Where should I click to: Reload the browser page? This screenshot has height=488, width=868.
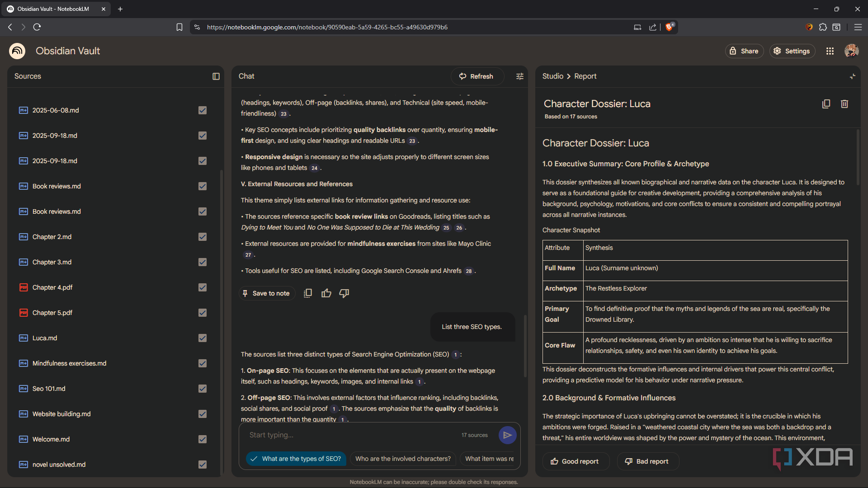[x=37, y=27]
